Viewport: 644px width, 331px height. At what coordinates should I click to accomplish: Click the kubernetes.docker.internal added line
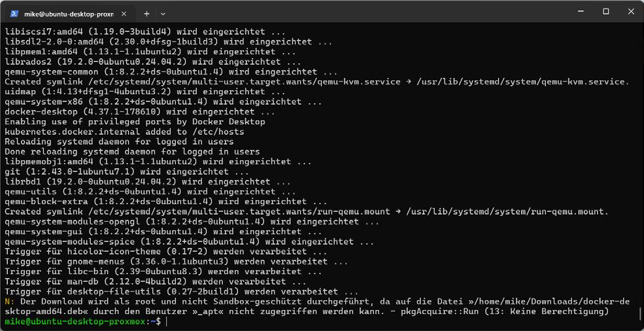pyautogui.click(x=124, y=131)
